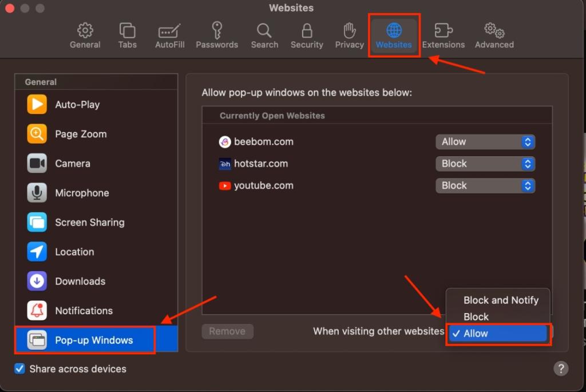586x392 pixels.
Task: Open the youtube.com permission dropdown
Action: pyautogui.click(x=485, y=185)
